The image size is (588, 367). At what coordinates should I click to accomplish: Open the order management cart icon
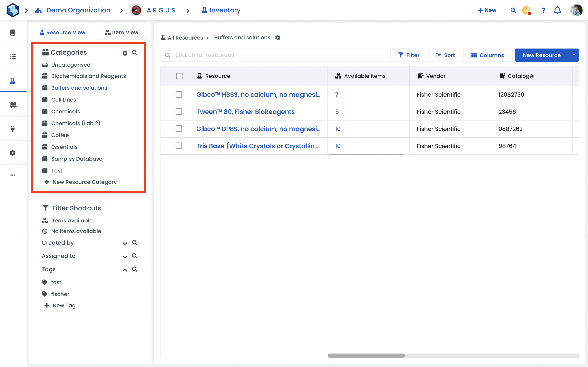(x=13, y=105)
